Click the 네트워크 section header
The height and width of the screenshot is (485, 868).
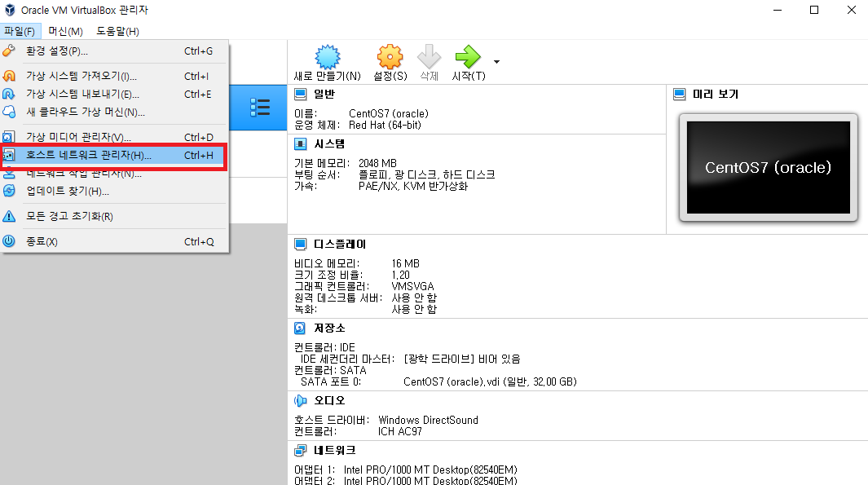tap(335, 450)
